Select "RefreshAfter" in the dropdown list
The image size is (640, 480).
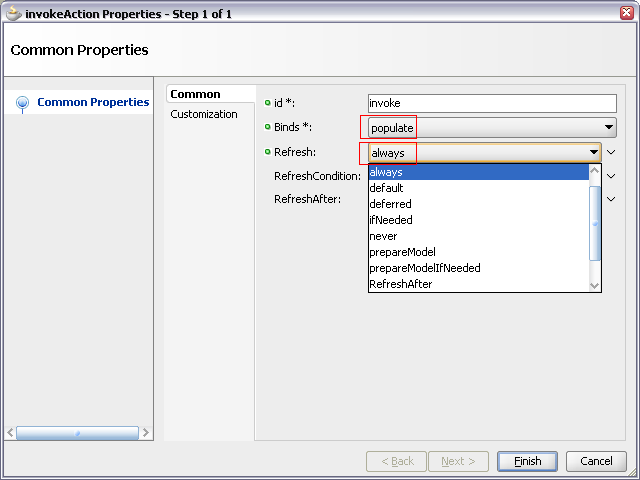[400, 284]
